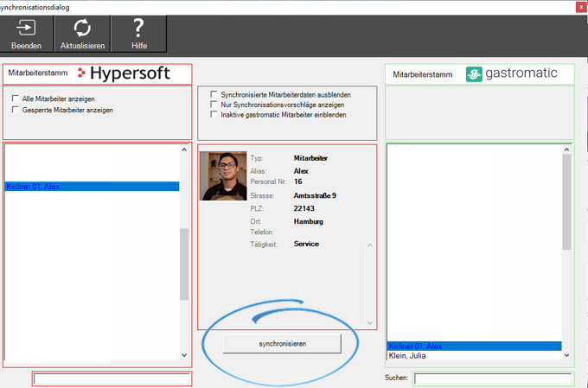Click the Suchen input field

pyautogui.click(x=493, y=378)
